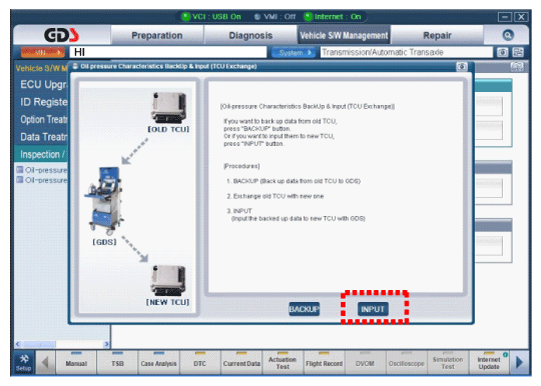This screenshot has height=386, width=541.
Task: Click the NEW TCU image
Action: pyautogui.click(x=168, y=280)
